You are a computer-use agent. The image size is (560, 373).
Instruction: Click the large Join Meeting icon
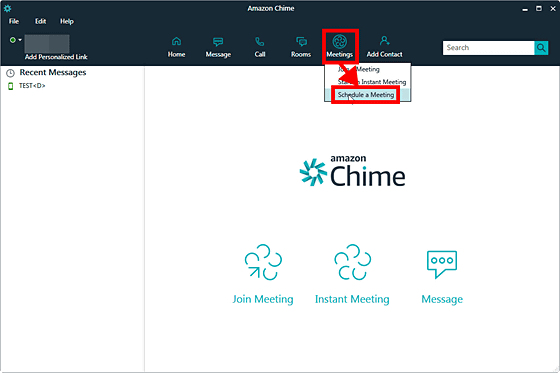pos(263,262)
